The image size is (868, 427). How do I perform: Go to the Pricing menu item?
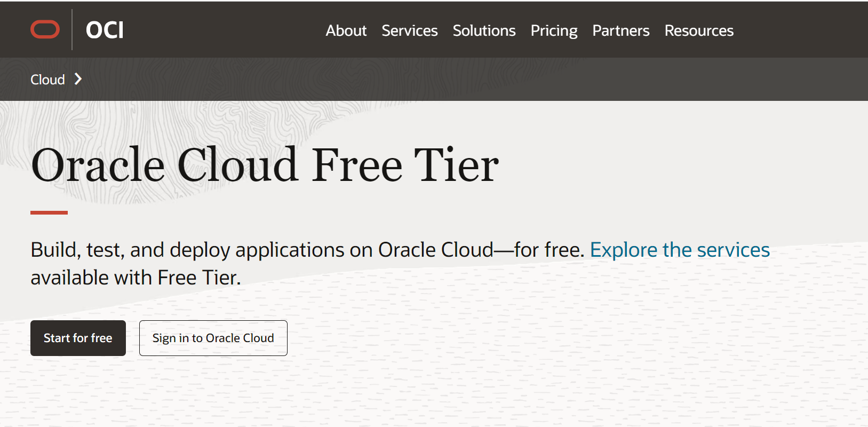pos(554,31)
